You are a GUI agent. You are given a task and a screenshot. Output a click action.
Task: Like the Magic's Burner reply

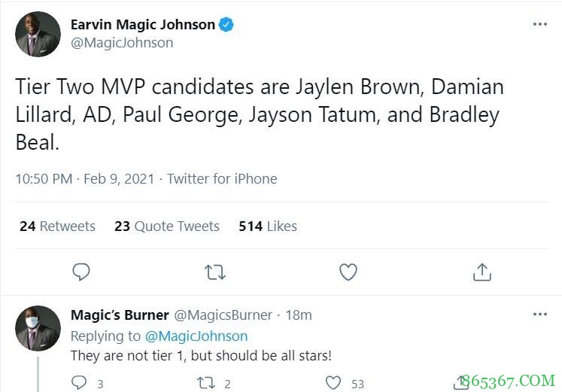tap(333, 383)
